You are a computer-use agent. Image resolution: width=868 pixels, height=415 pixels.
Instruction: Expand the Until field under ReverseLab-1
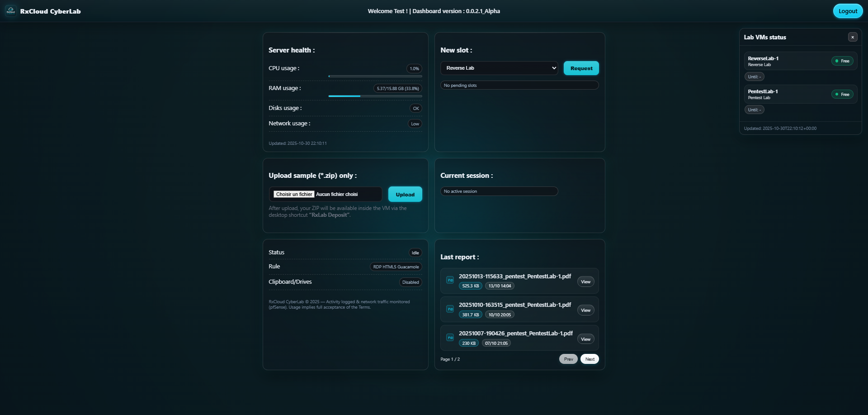pyautogui.click(x=754, y=76)
